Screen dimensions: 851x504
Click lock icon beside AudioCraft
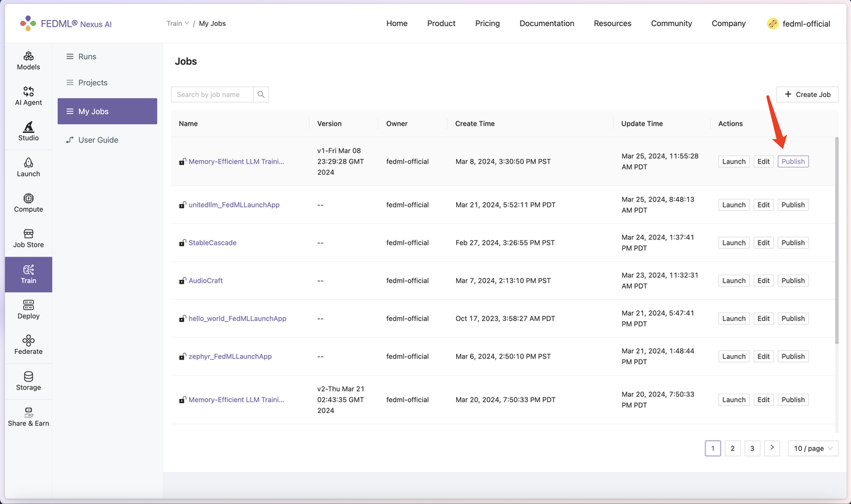(182, 281)
